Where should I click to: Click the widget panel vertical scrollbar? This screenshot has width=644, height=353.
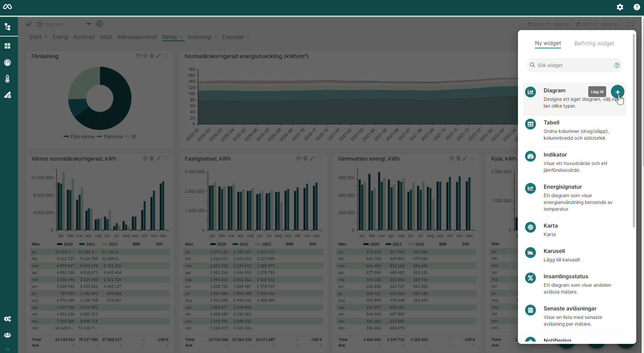(x=634, y=130)
